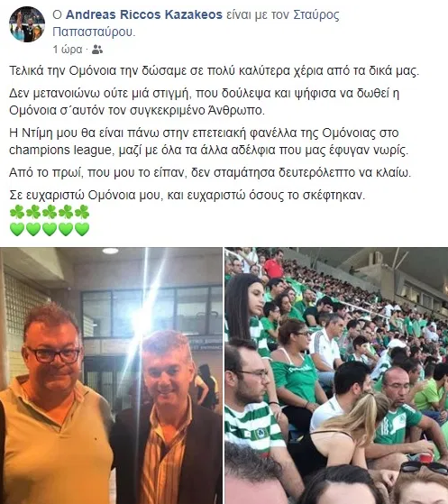Click the paragraph mentioning 'champions league'
Viewport: 448px width, 504px height.
click(x=209, y=142)
